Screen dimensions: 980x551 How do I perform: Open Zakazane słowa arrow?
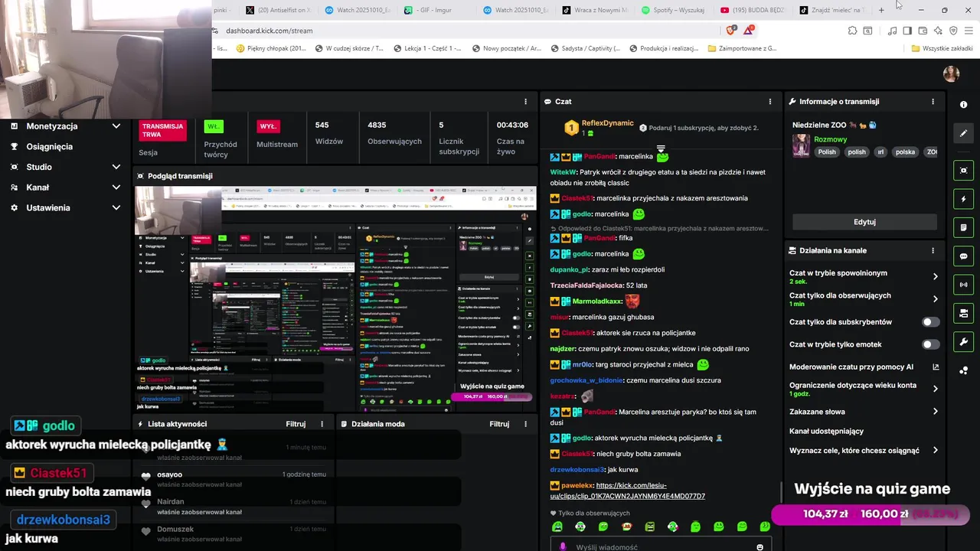935,411
